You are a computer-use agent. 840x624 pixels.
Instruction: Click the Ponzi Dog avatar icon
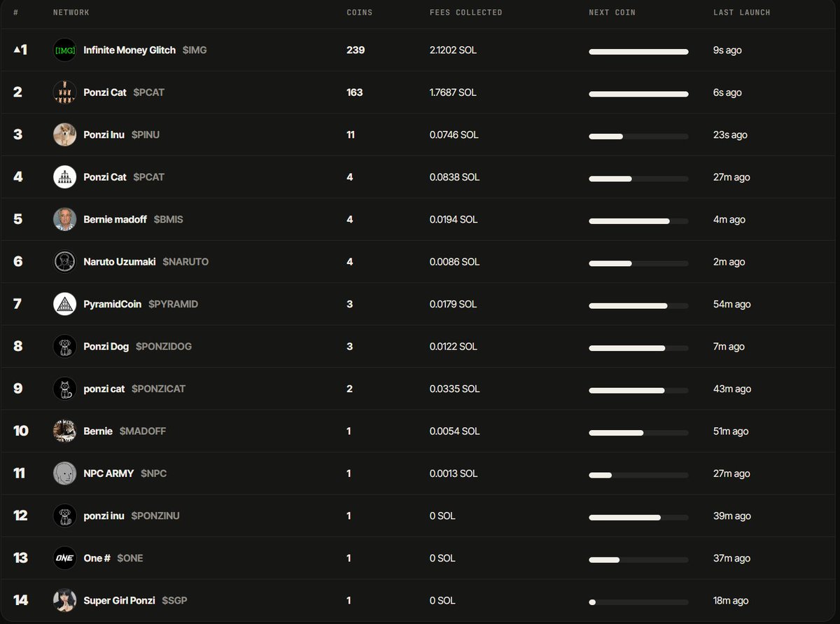pyautogui.click(x=64, y=347)
